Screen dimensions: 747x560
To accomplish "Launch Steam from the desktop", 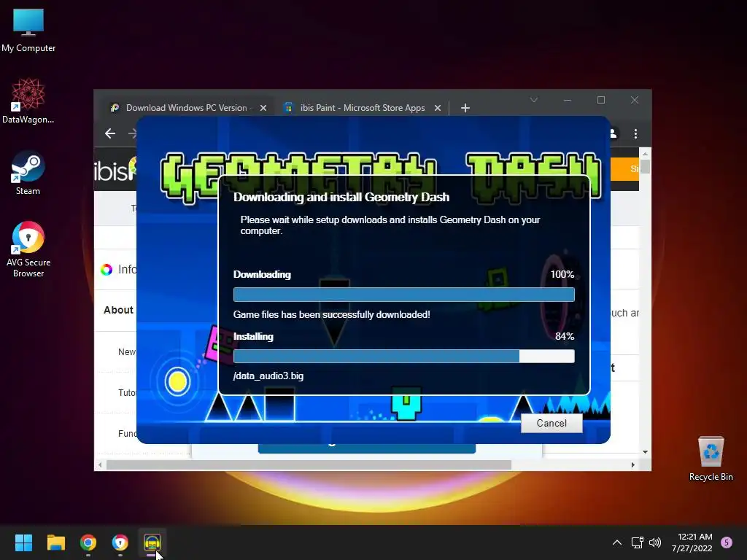I will pos(28,173).
